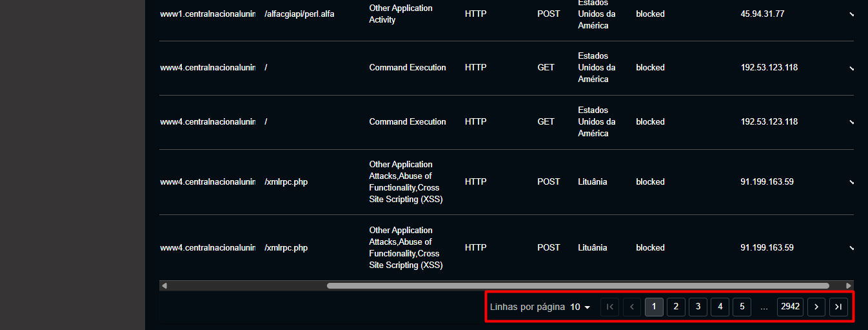
Task: Select the 45.94.31.77 IP address cell
Action: 762,14
